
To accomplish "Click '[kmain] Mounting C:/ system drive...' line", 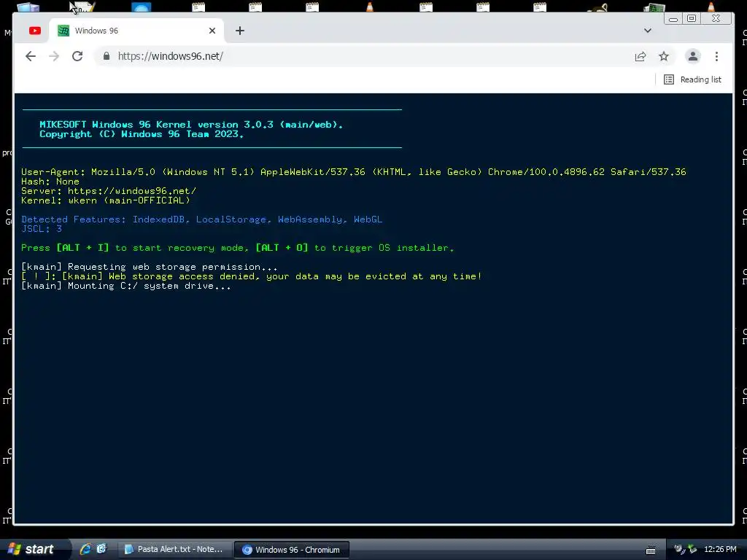I will [125, 286].
